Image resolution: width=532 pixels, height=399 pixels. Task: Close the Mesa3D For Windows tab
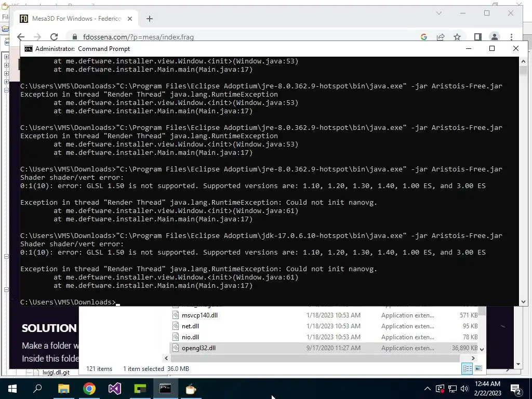[129, 19]
